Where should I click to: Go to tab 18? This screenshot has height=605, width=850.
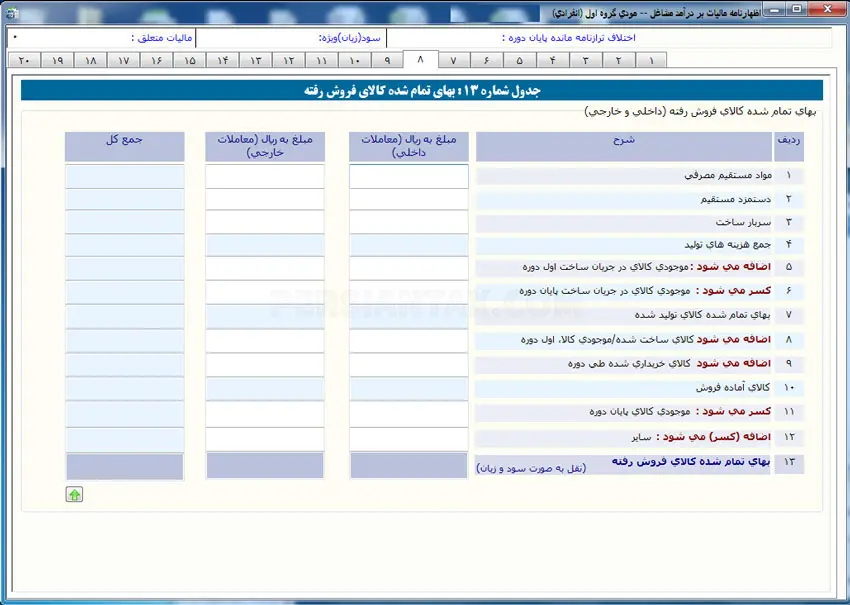(91, 60)
